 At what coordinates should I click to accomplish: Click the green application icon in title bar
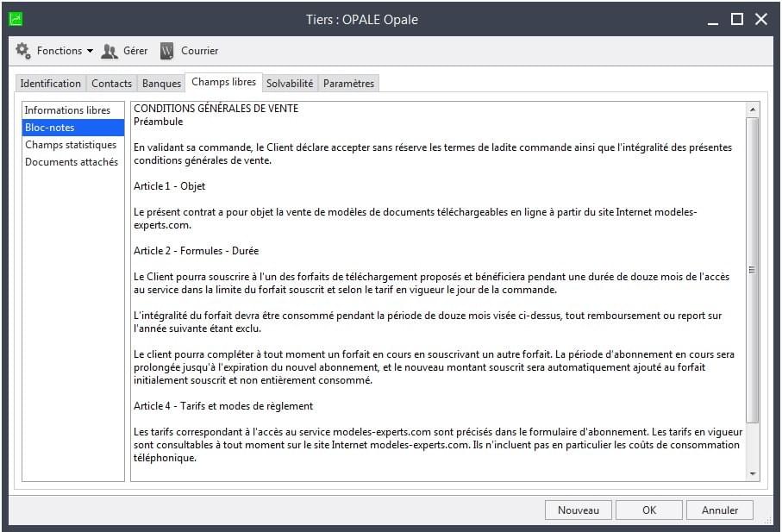[16, 19]
